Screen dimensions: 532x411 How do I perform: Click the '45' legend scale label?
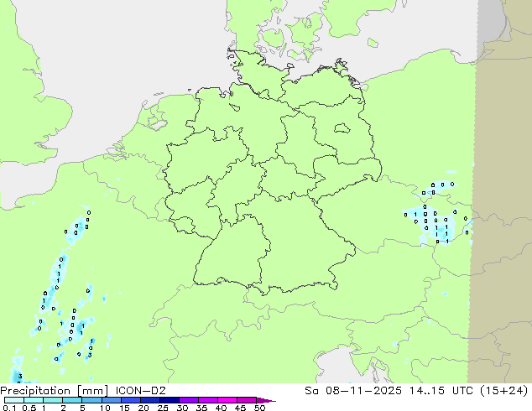pos(240,408)
